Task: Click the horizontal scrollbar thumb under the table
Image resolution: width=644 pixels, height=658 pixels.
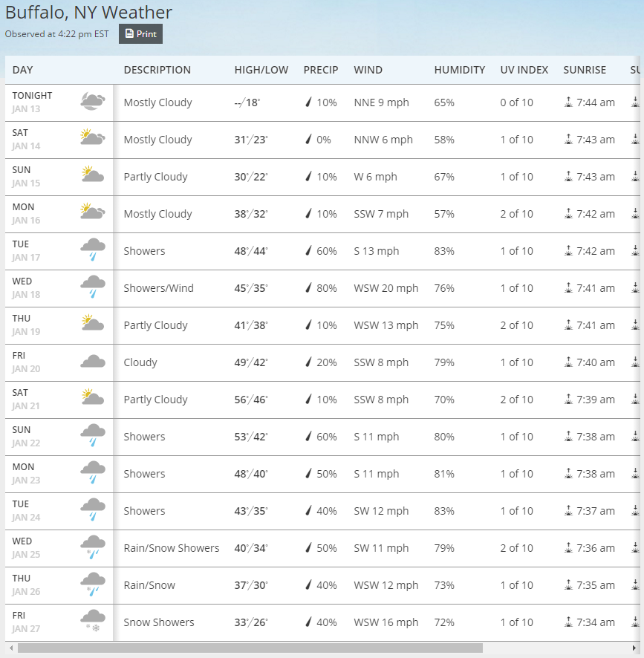Action: [250, 648]
